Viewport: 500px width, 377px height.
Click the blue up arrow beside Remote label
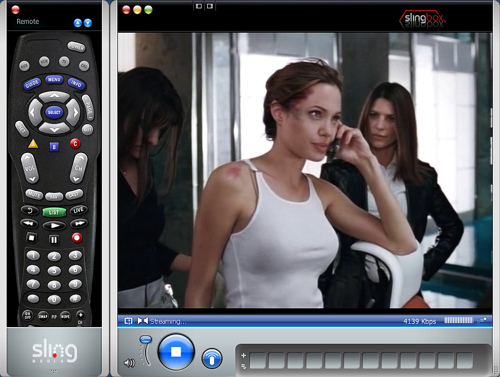tap(77, 23)
